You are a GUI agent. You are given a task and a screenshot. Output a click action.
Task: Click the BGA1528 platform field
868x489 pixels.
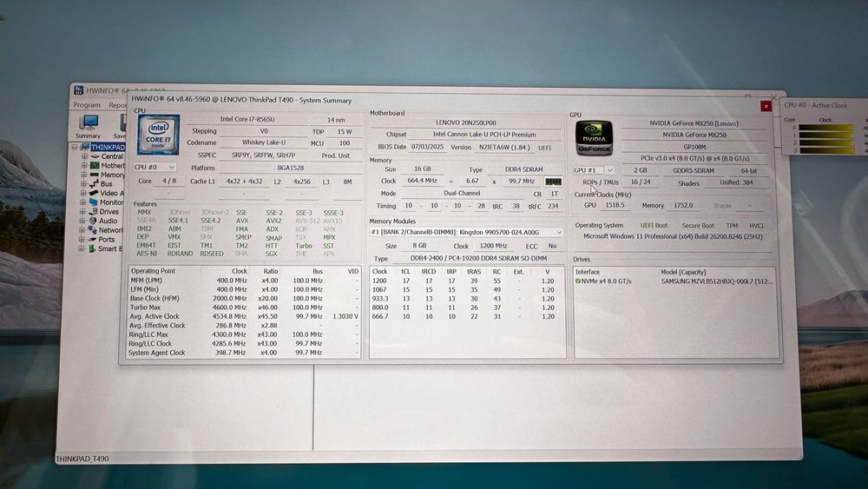tap(290, 168)
